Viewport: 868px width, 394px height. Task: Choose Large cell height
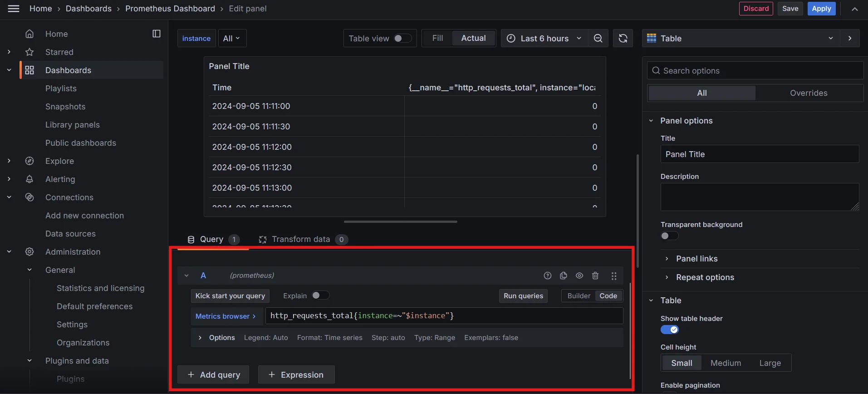[x=770, y=363]
